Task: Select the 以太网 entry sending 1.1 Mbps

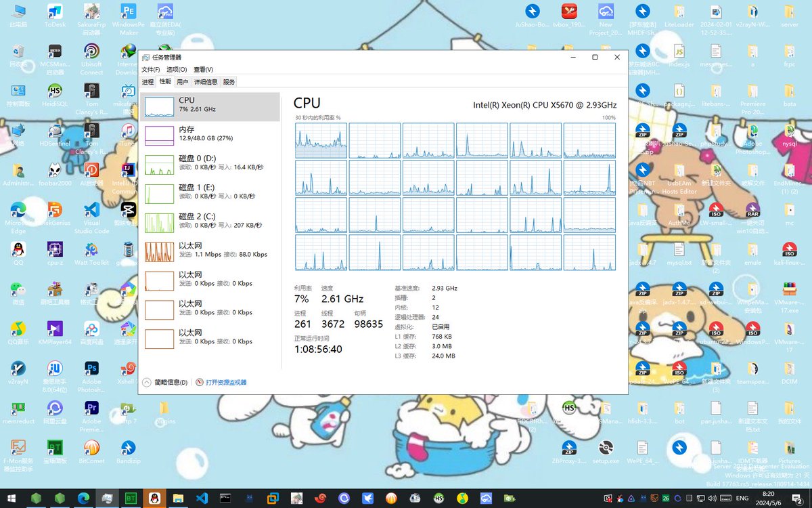Action: click(x=210, y=252)
